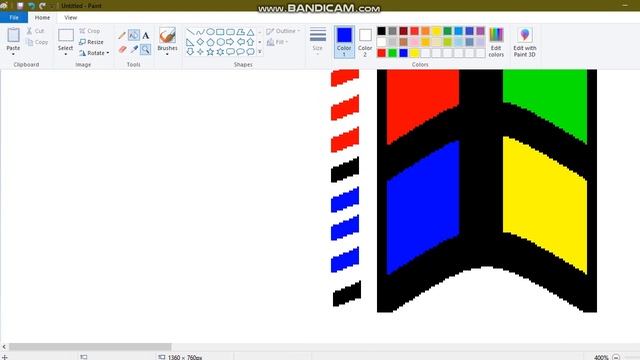Click the Crop button
The height and width of the screenshot is (360, 640).
pos(90,31)
